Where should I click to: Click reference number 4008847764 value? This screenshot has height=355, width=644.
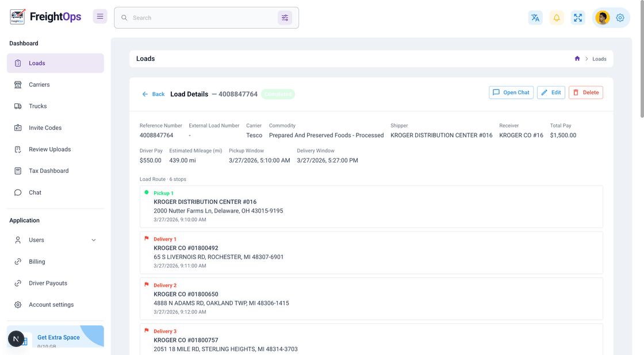coord(156,135)
